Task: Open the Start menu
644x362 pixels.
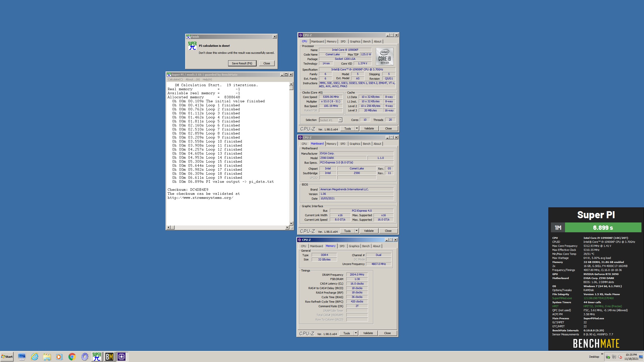Action: click(x=7, y=356)
